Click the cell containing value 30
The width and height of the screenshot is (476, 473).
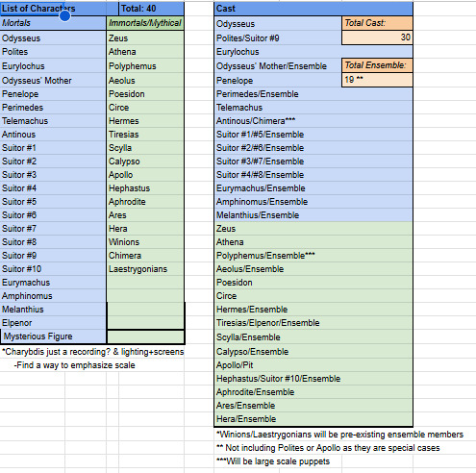click(x=377, y=37)
